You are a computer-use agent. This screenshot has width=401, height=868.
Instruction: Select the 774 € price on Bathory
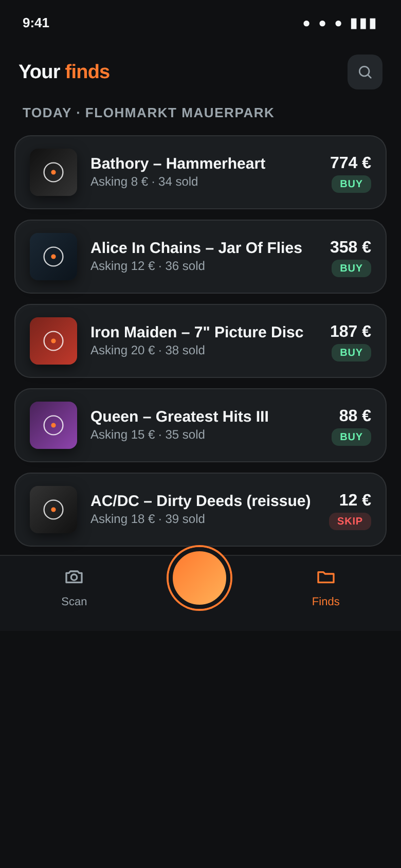pos(351,163)
